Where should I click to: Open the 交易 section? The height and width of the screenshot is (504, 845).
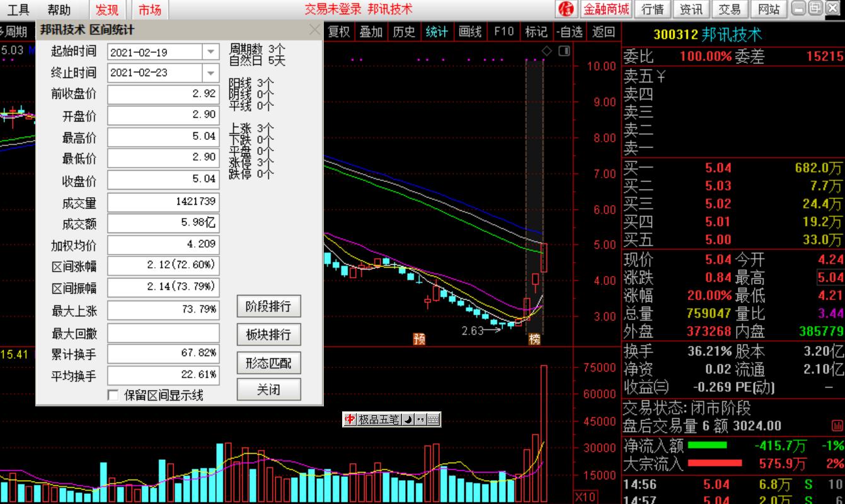tap(730, 9)
